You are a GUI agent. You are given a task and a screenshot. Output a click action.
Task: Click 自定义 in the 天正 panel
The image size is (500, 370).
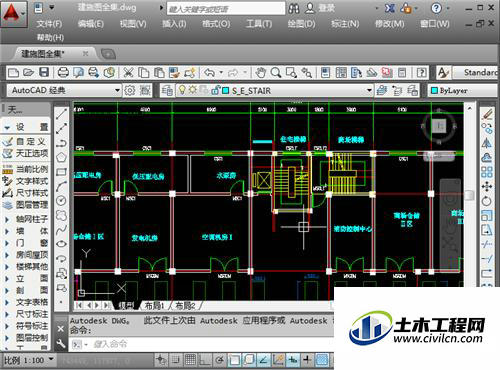[x=25, y=142]
